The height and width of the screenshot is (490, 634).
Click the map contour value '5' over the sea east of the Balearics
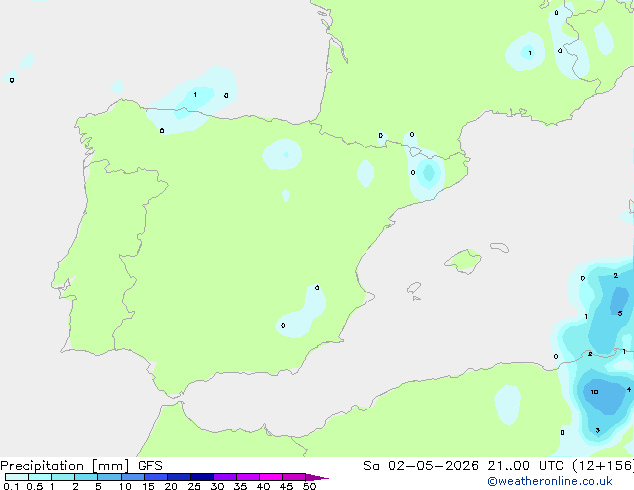coord(620,313)
